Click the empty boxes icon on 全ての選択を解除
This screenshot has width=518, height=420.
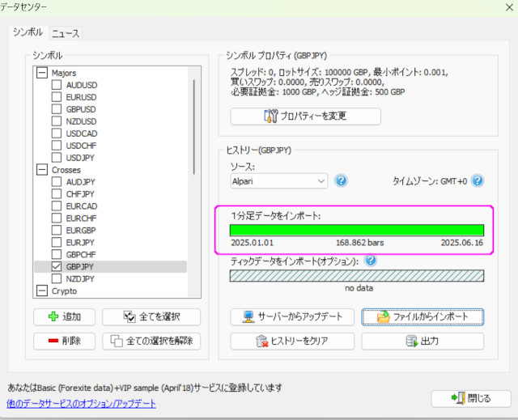(x=117, y=341)
